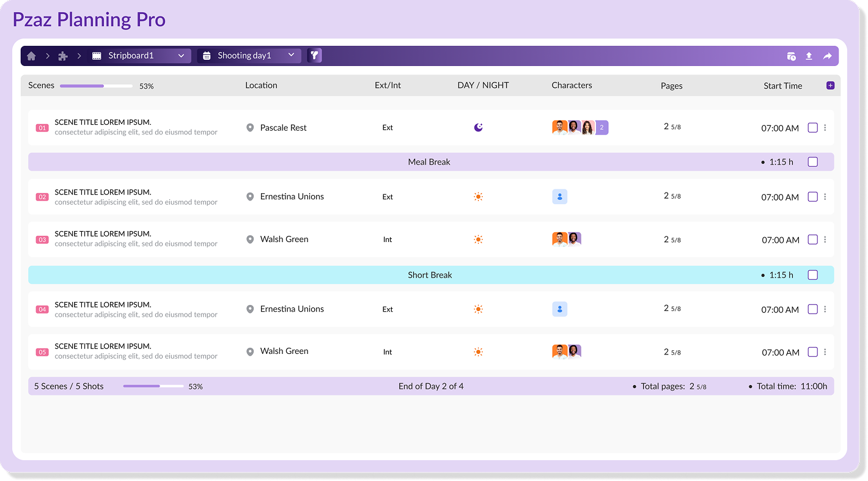Screen dimensions: 868x481
Task: Open the plugins puzzle-piece icon in breadcrumb
Action: click(63, 55)
